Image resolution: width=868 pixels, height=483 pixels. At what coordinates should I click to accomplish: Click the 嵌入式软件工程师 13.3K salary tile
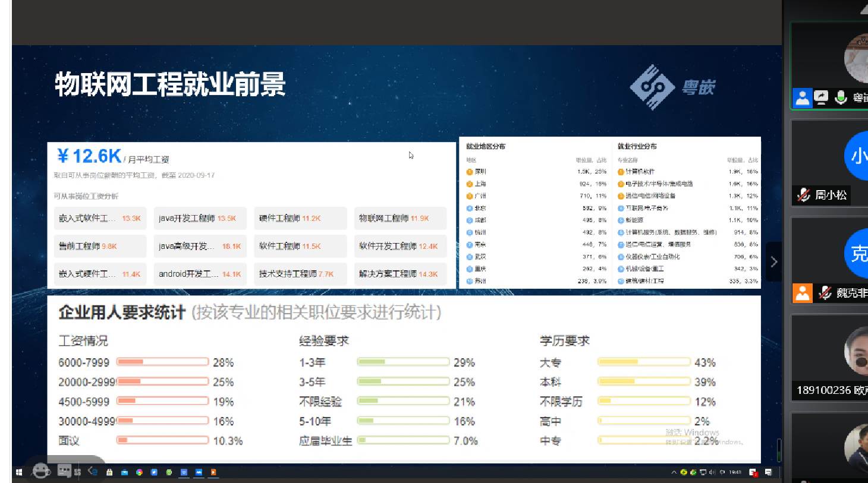tap(100, 219)
